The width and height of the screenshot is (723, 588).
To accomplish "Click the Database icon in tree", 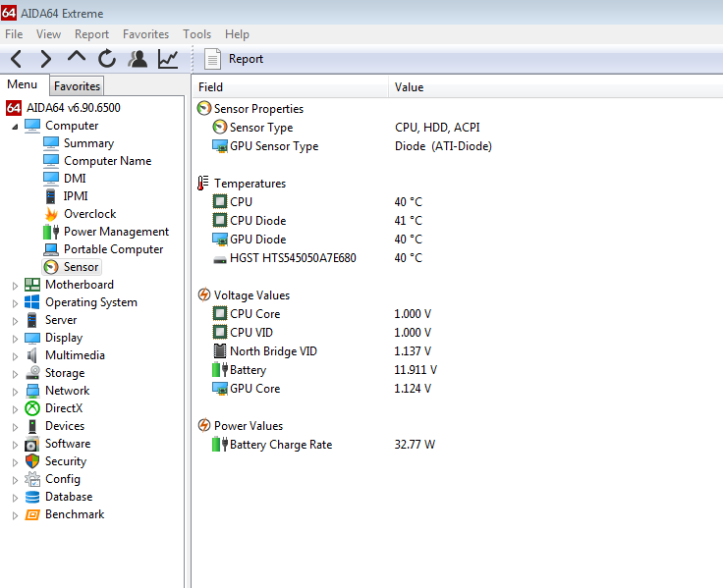I will (32, 497).
